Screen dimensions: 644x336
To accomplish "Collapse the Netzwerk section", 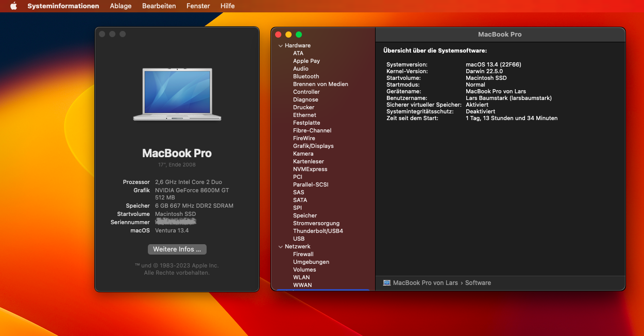I will click(x=280, y=247).
